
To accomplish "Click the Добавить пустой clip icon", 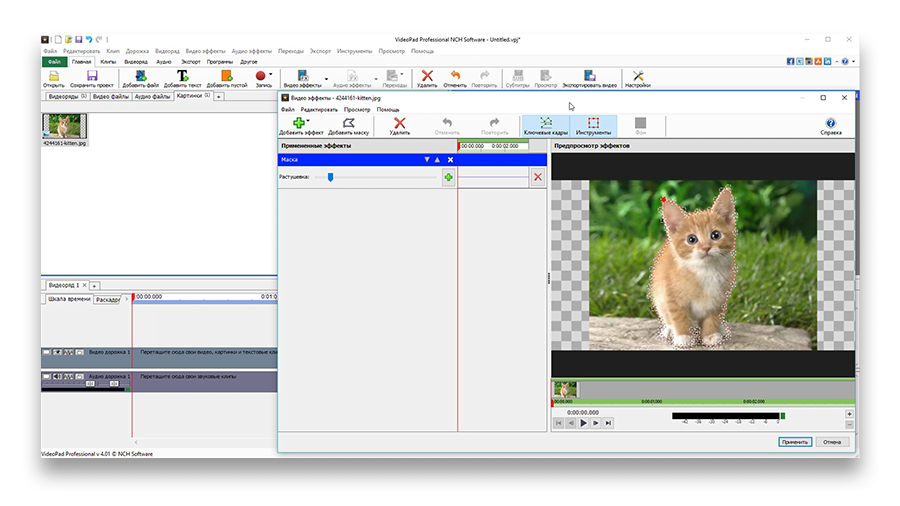I will tap(227, 76).
